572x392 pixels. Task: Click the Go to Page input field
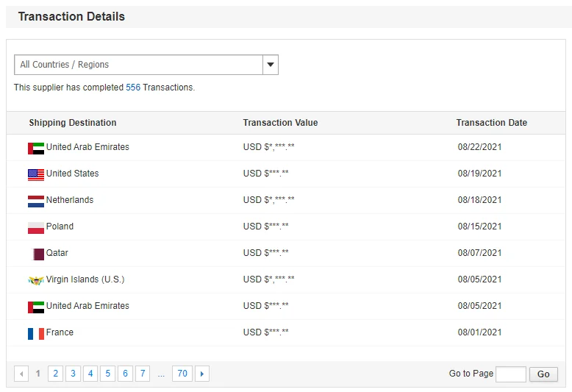tap(510, 374)
